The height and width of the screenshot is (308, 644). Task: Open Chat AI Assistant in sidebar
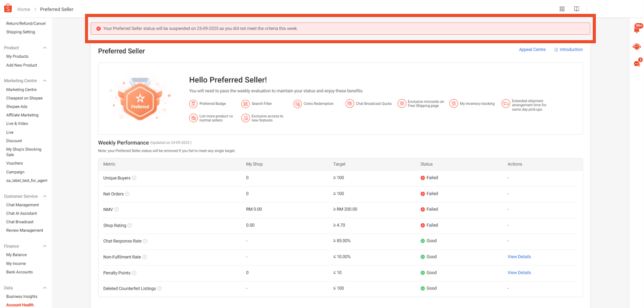click(x=21, y=213)
